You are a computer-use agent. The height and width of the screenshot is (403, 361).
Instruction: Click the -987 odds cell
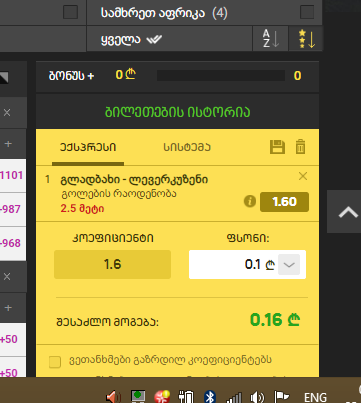(x=12, y=209)
